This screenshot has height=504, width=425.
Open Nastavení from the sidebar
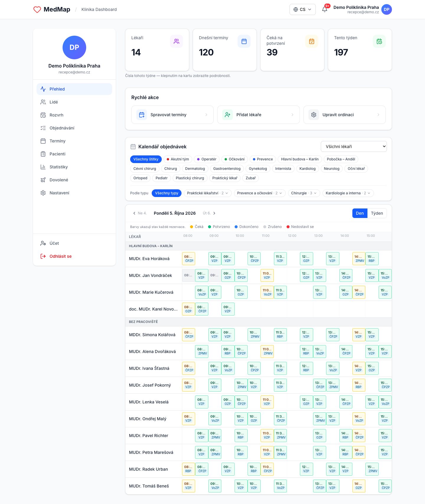click(x=74, y=193)
